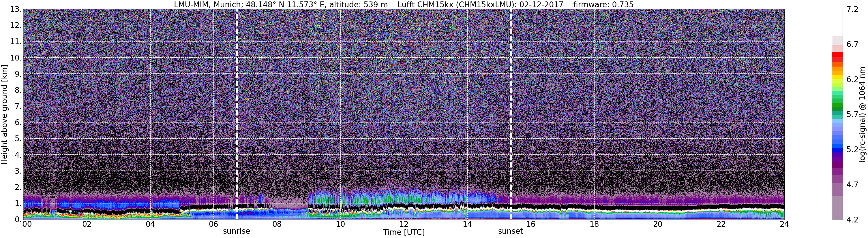
Task: Click the 5. height axis tick label
Action: (x=18, y=139)
